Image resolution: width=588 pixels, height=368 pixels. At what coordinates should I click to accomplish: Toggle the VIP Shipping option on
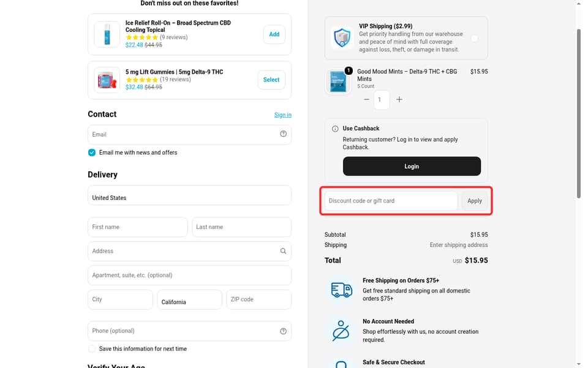point(474,38)
